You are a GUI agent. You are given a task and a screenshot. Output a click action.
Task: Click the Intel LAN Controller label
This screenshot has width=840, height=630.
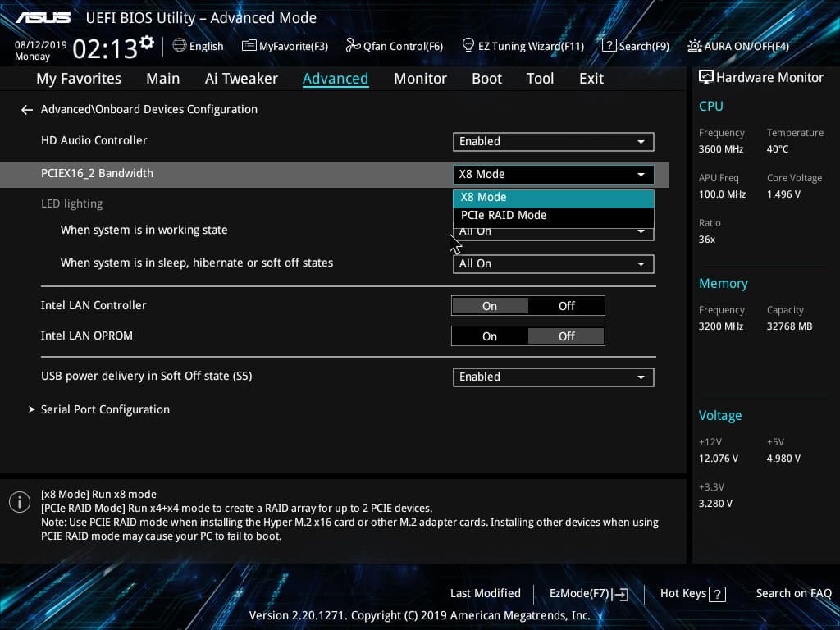94,305
